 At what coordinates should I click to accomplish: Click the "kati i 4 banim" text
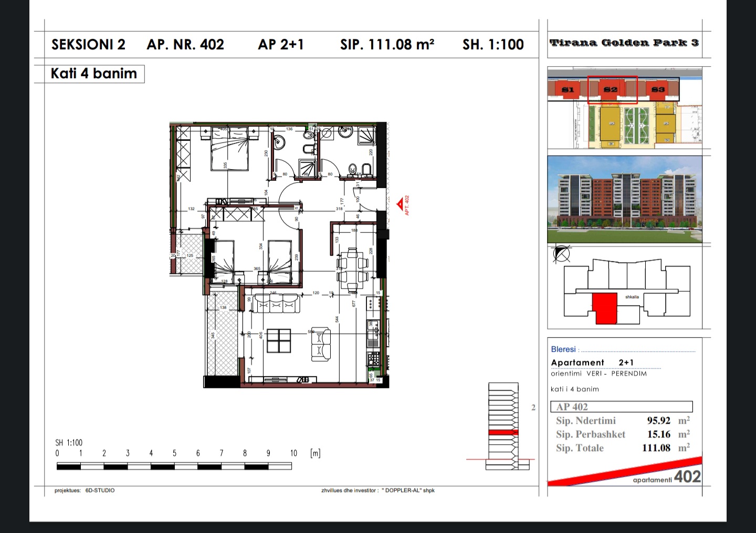575,389
